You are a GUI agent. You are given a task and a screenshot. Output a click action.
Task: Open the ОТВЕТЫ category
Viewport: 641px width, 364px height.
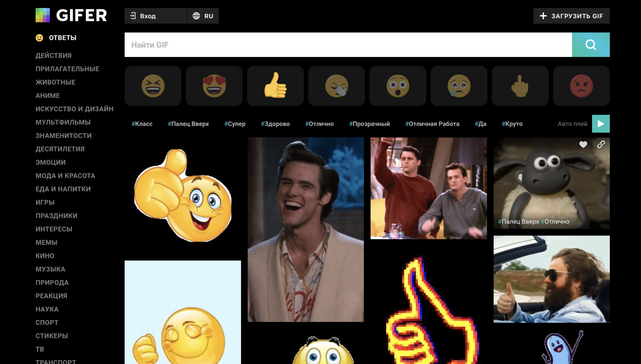(x=56, y=38)
